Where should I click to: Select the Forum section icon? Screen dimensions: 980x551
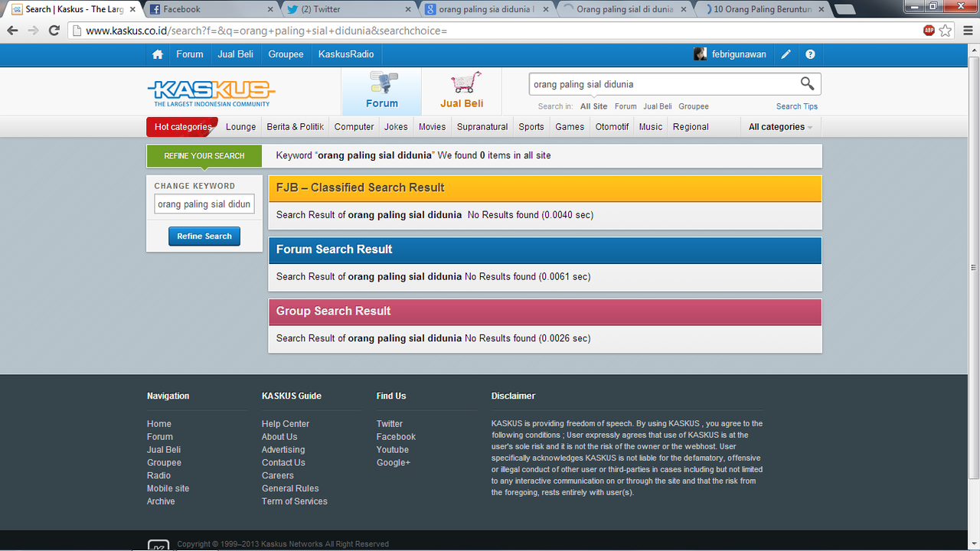pyautogui.click(x=381, y=91)
